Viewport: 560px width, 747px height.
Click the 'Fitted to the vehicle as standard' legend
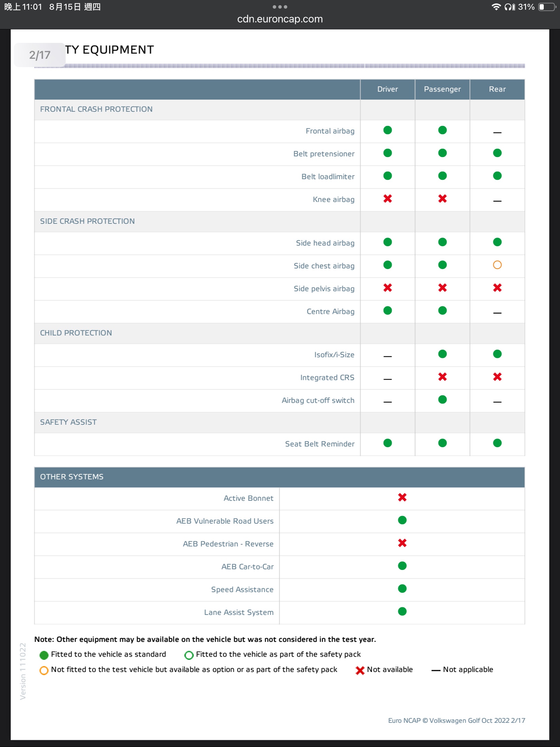tap(103, 654)
